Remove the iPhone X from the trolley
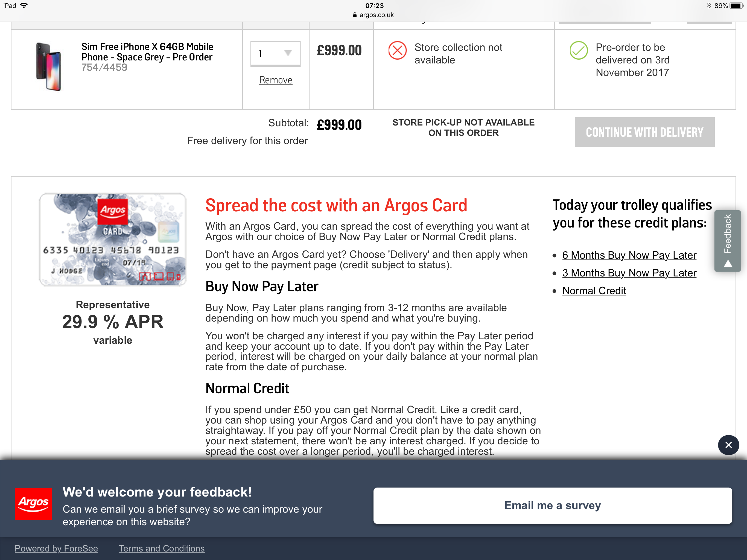This screenshot has height=560, width=747. click(276, 80)
